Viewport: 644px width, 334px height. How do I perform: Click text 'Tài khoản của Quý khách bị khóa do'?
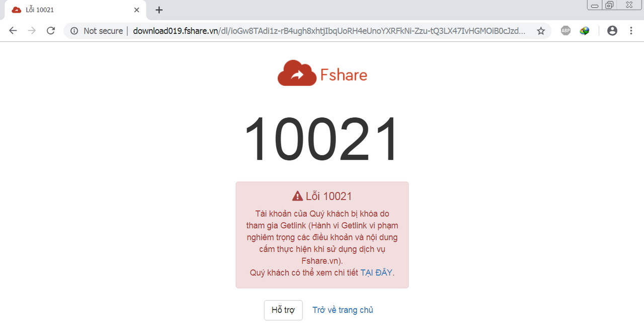click(322, 213)
